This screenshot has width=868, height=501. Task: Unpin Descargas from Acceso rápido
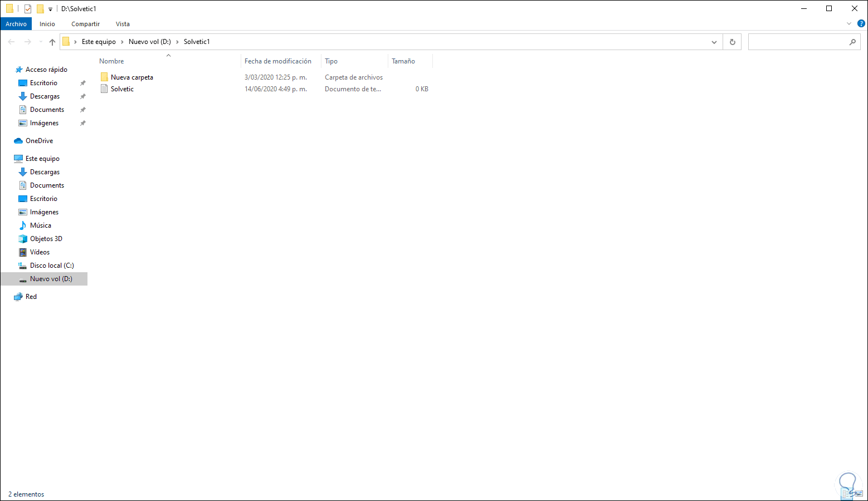pyautogui.click(x=82, y=96)
